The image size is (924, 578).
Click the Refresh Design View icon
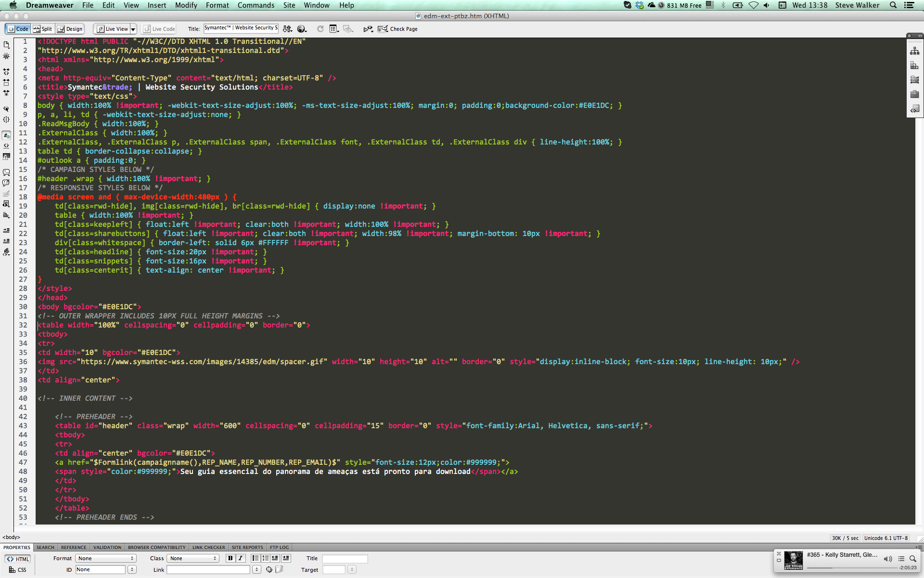point(320,29)
